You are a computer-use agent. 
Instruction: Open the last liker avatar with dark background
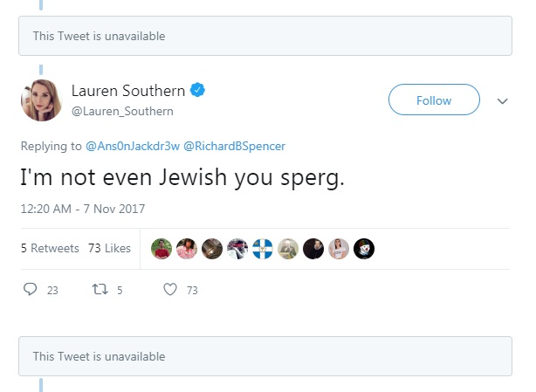tap(364, 249)
